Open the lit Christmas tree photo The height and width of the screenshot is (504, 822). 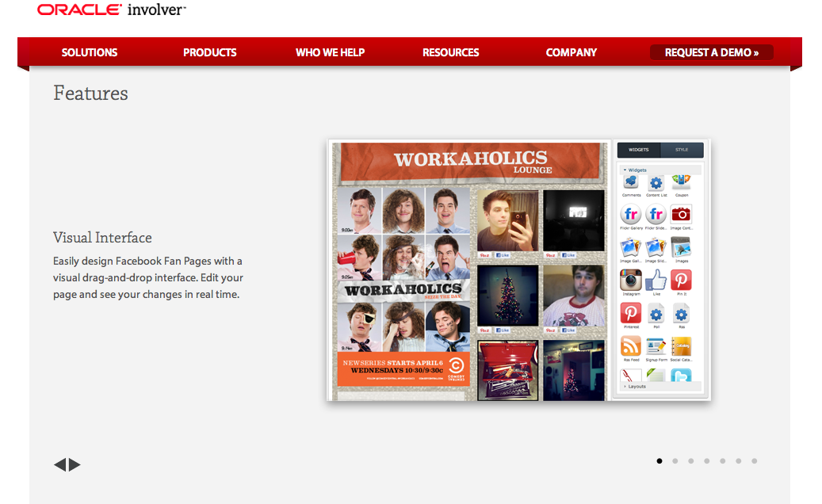click(x=508, y=296)
